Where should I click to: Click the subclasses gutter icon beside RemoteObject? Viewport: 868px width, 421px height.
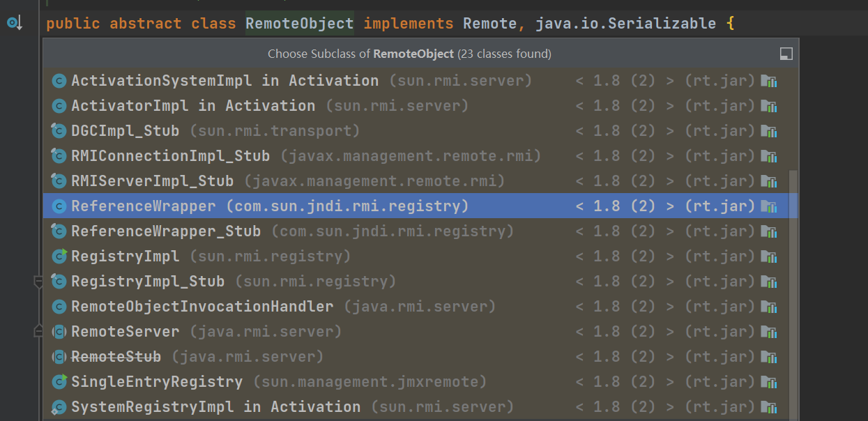(14, 24)
